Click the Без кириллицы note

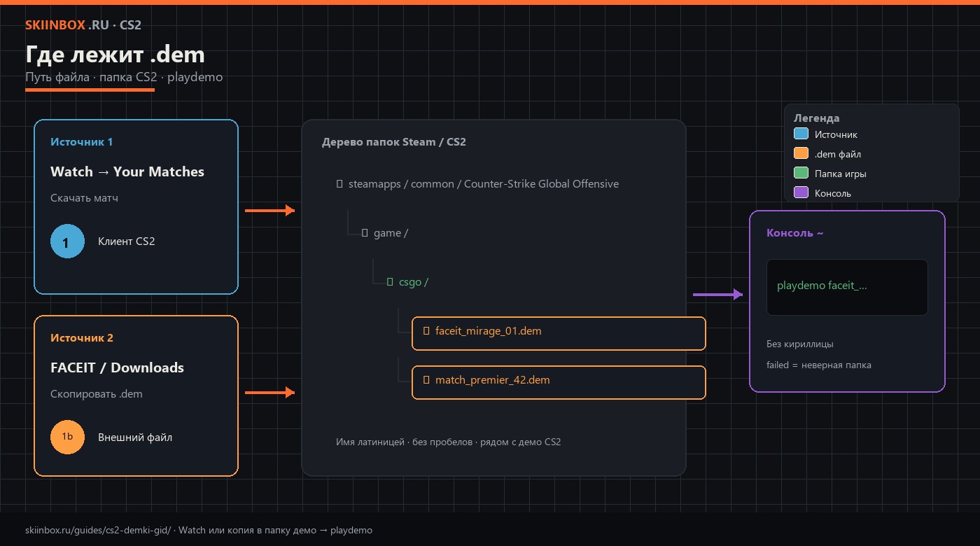point(800,344)
